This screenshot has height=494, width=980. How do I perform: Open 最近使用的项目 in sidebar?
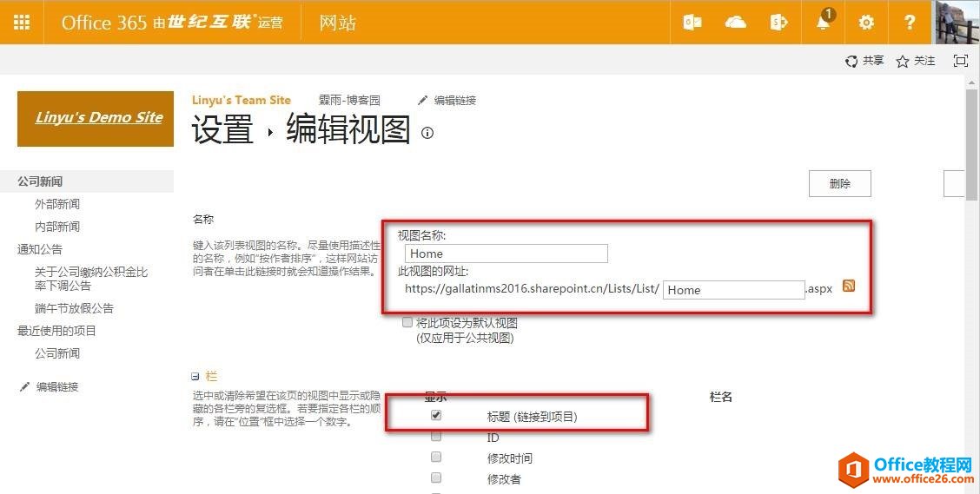pyautogui.click(x=56, y=331)
